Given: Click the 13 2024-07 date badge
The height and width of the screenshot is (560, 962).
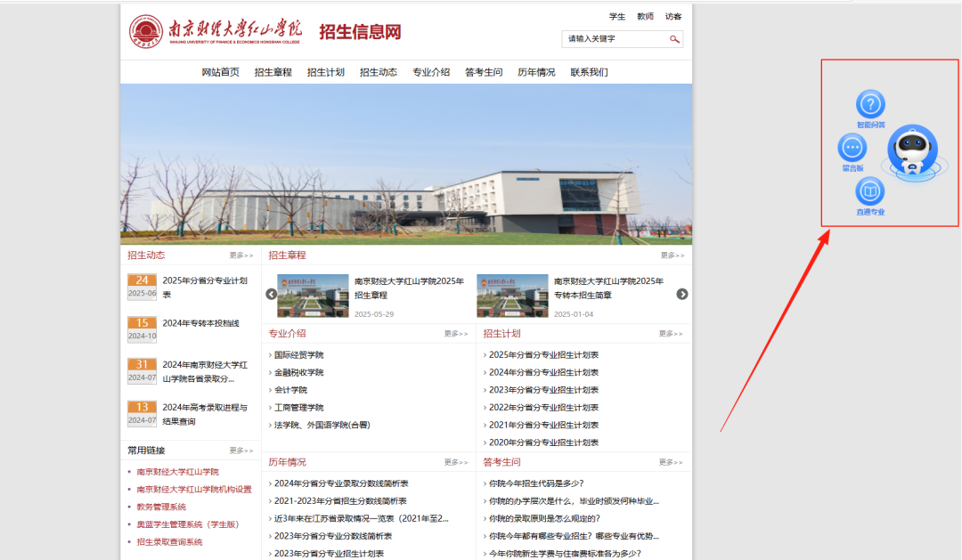Looking at the screenshot, I should [142, 413].
